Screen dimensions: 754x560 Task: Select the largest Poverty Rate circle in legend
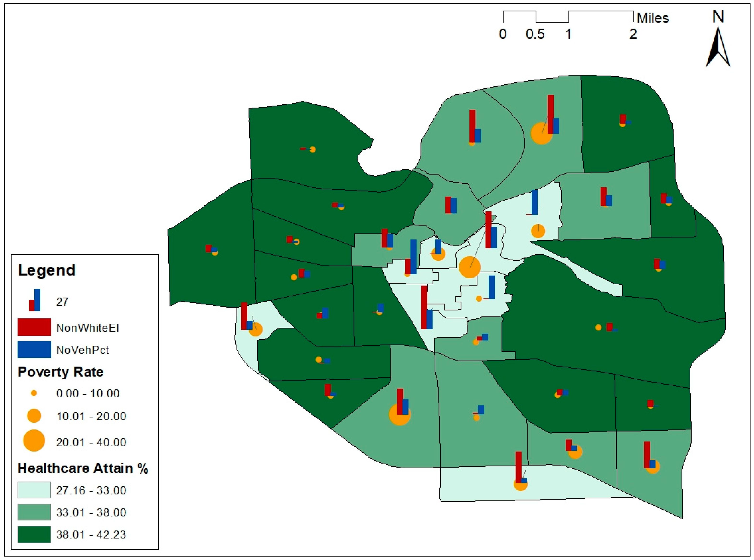(x=34, y=441)
